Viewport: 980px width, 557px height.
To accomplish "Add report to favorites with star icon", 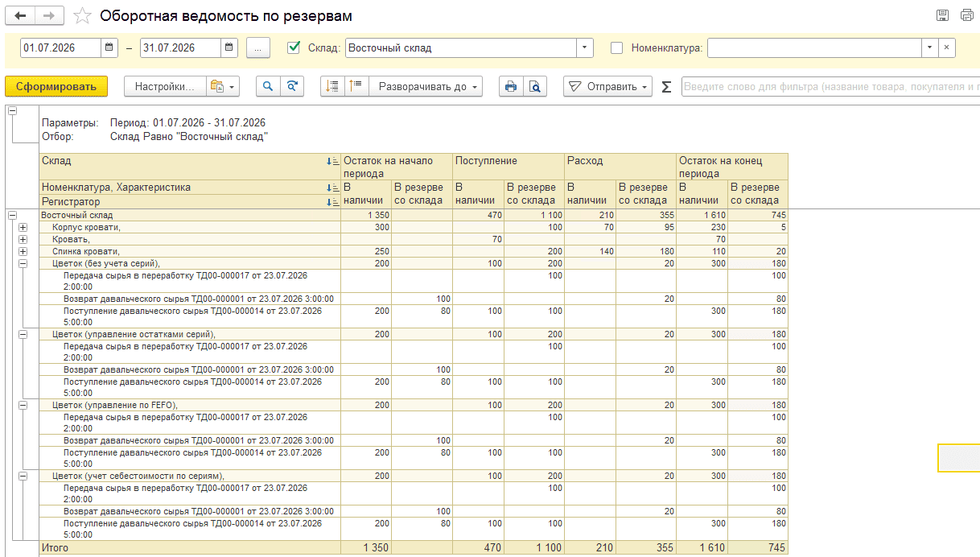I will 81,16.
